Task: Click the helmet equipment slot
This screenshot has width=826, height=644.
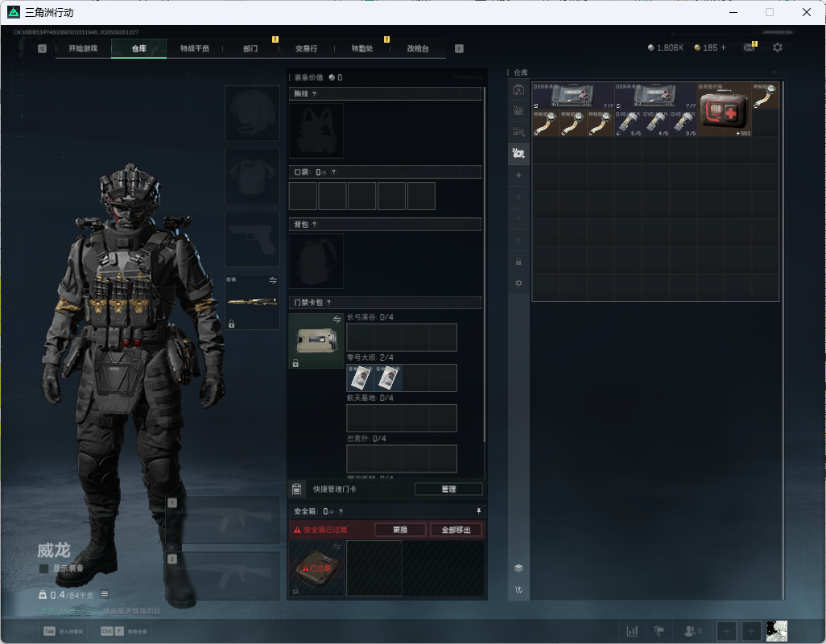Action: click(252, 114)
